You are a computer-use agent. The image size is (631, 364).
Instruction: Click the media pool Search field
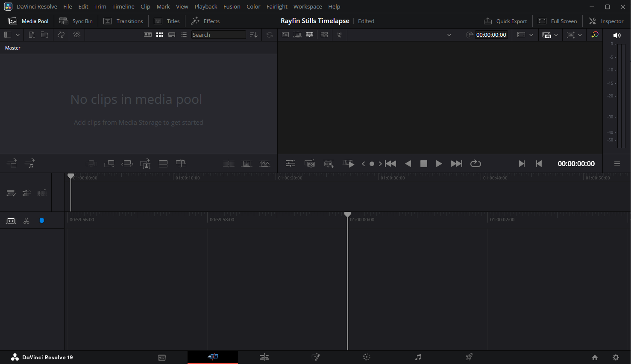[x=218, y=35]
